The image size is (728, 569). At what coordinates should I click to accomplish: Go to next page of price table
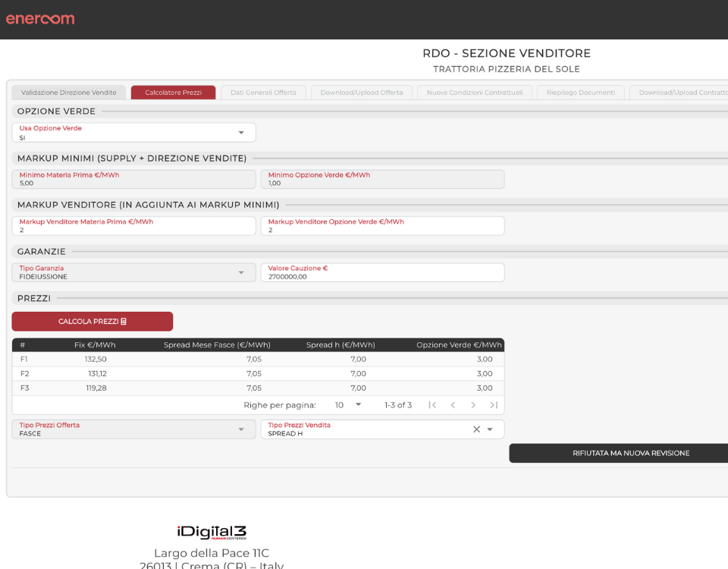pyautogui.click(x=473, y=405)
